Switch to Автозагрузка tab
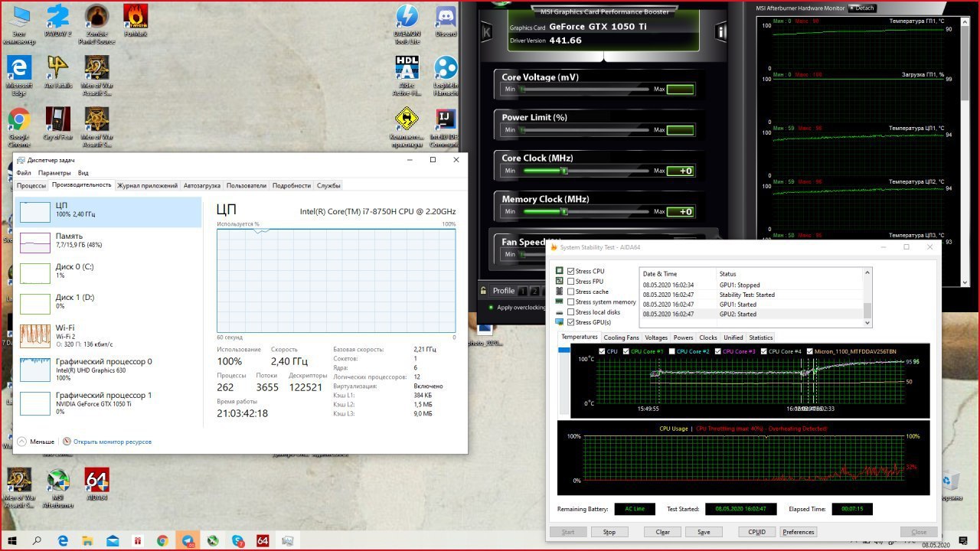This screenshot has width=980, height=551. click(202, 185)
